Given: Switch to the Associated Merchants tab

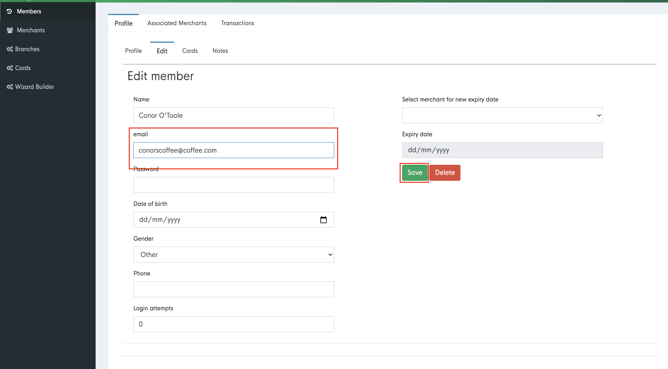Looking at the screenshot, I should [x=177, y=23].
